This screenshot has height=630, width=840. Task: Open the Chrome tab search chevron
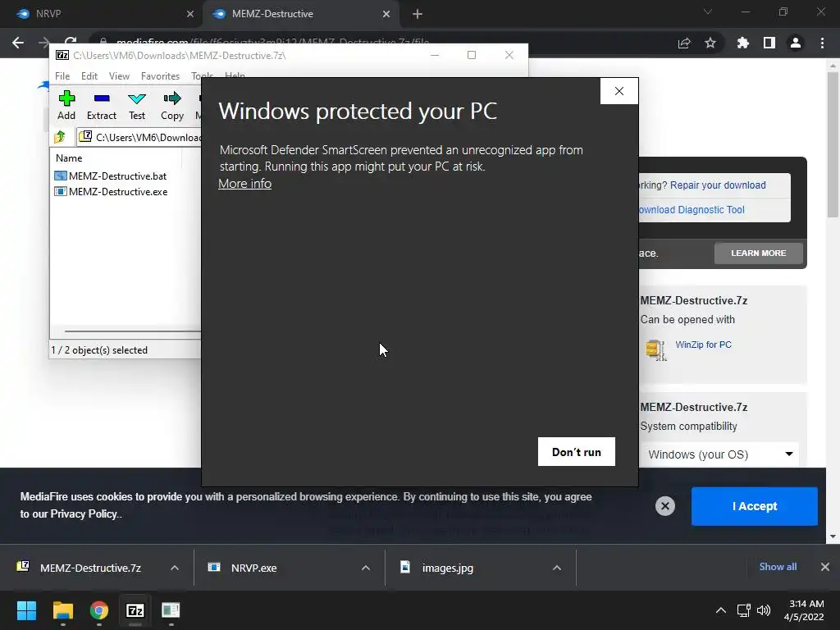(708, 11)
